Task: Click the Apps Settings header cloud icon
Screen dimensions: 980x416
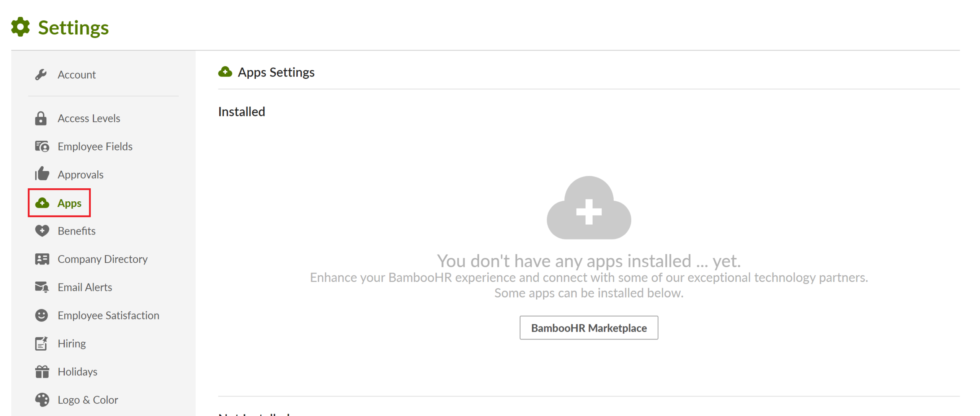Action: [225, 72]
